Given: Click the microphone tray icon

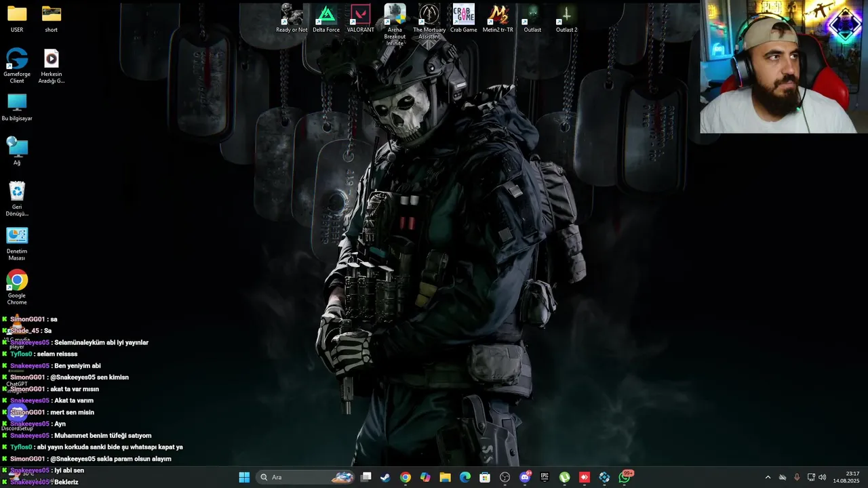Looking at the screenshot, I should coord(797,477).
